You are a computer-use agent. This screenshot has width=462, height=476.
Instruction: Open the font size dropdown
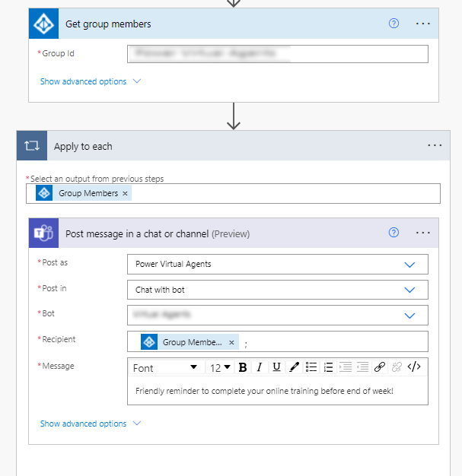tap(220, 367)
